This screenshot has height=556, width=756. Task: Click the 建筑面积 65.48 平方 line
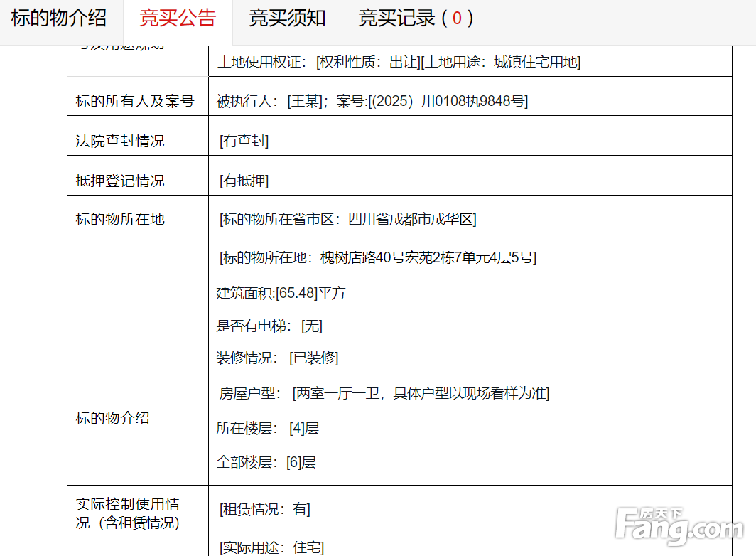pyautogui.click(x=281, y=293)
